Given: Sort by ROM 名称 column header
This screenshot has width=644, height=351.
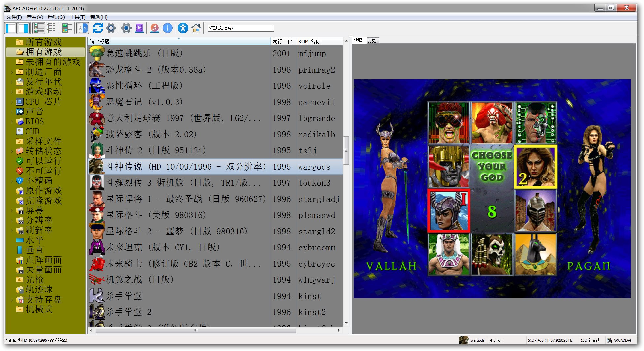Looking at the screenshot, I should pyautogui.click(x=319, y=41).
